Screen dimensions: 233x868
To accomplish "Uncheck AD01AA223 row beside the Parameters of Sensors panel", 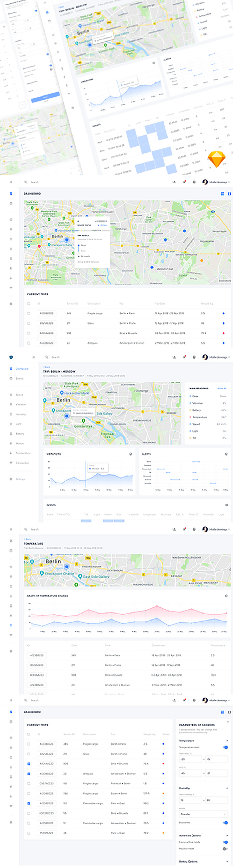I will click(28, 764).
